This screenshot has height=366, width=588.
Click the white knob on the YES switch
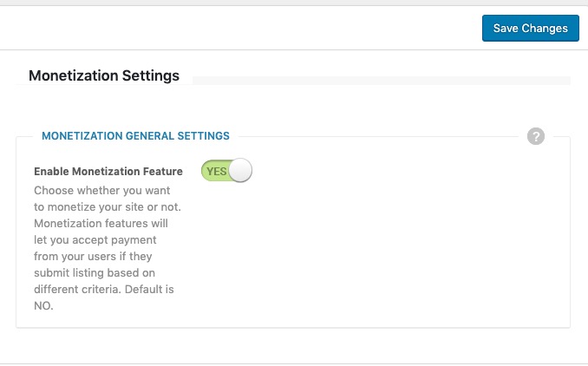(240, 170)
